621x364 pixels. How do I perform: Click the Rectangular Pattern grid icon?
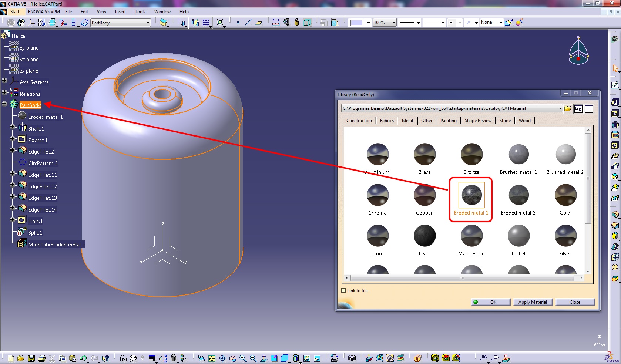point(206,23)
